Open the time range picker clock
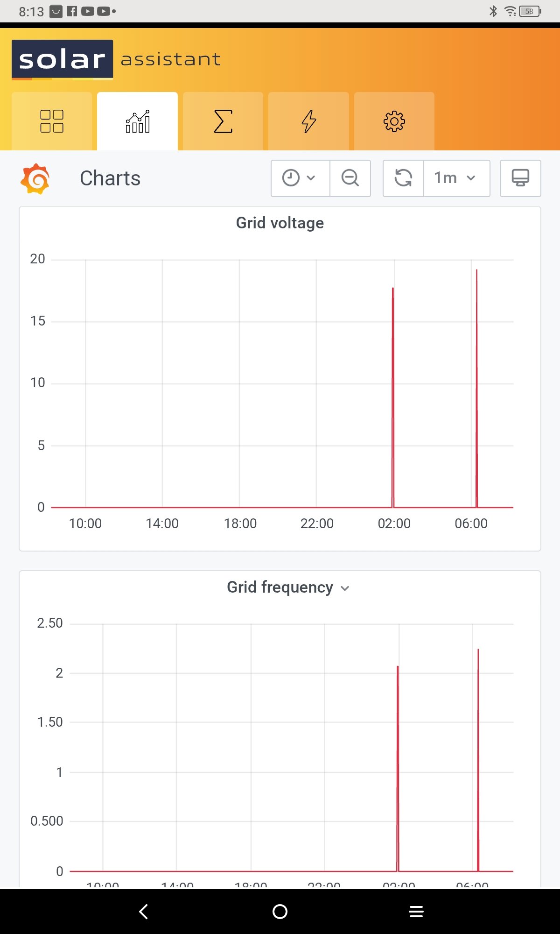The image size is (560, 934). pos(300,178)
